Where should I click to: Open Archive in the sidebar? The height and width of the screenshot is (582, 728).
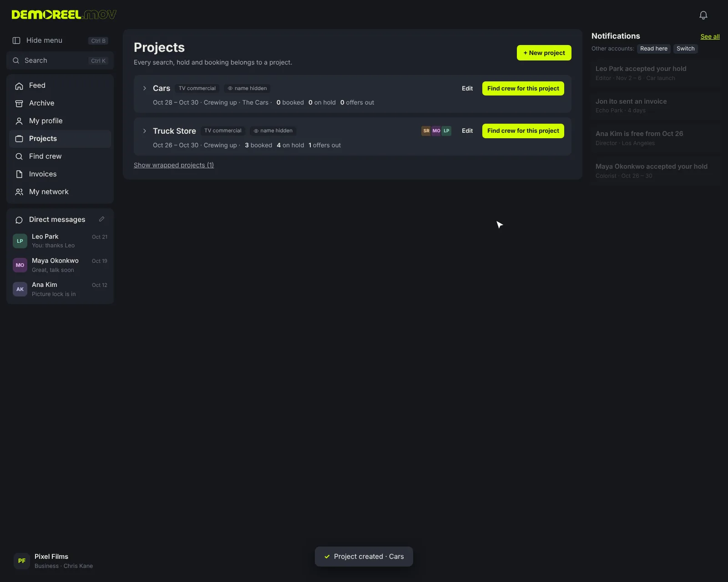60,103
